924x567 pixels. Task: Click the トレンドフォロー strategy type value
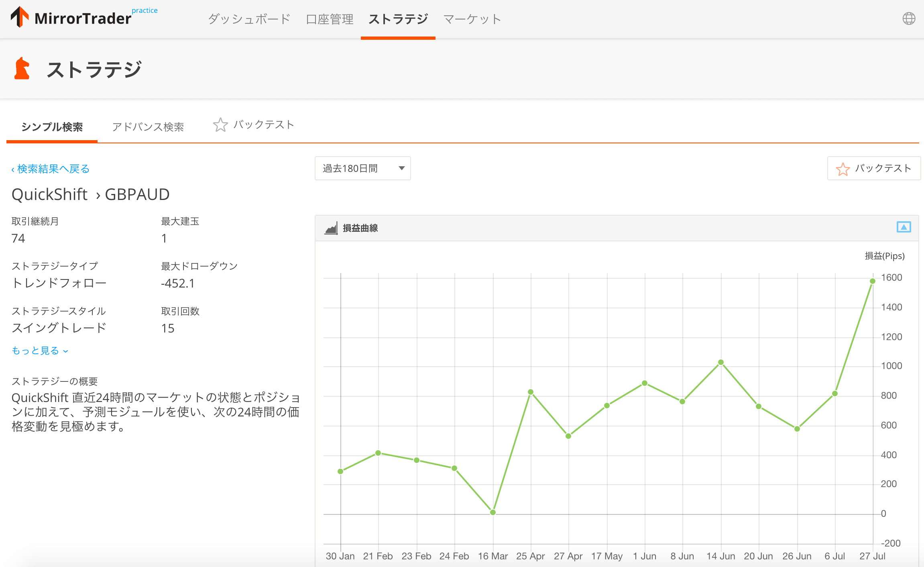(x=59, y=283)
